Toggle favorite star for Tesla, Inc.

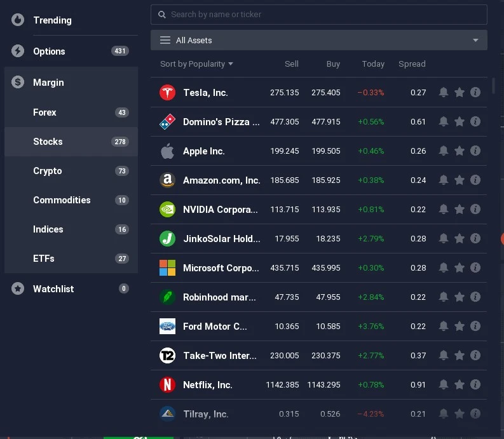click(460, 93)
